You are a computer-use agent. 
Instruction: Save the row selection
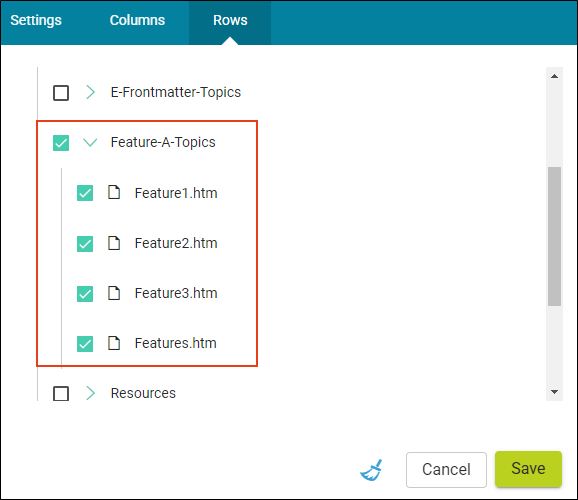(528, 469)
